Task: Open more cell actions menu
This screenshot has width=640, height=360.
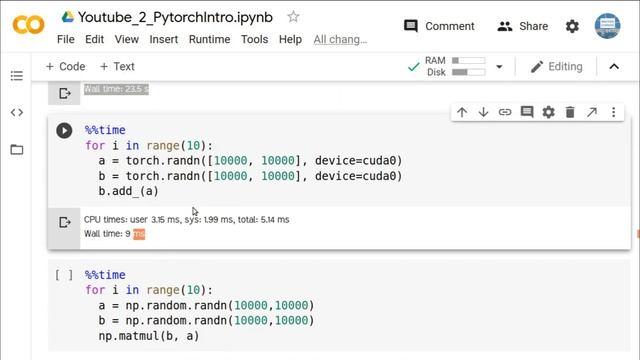Action: pyautogui.click(x=613, y=112)
